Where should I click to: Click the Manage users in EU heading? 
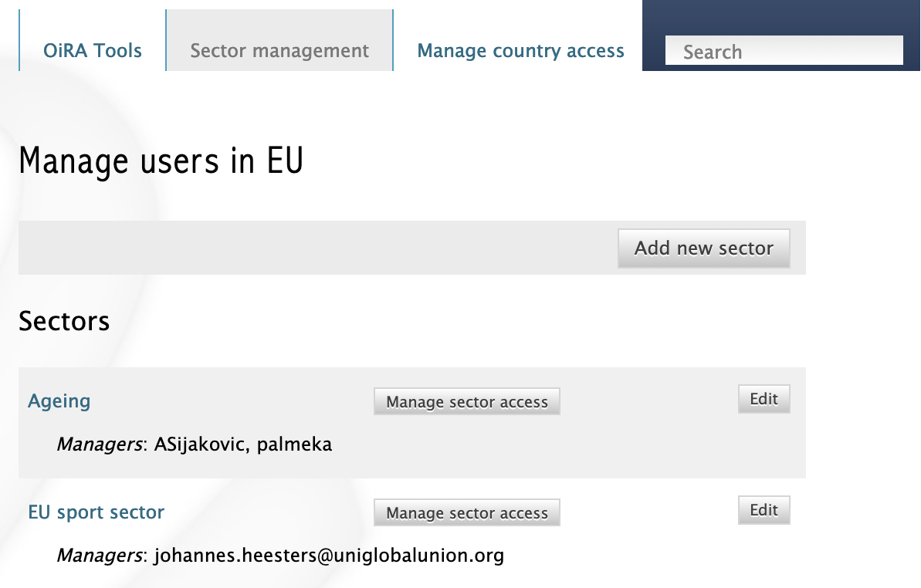pos(161,161)
